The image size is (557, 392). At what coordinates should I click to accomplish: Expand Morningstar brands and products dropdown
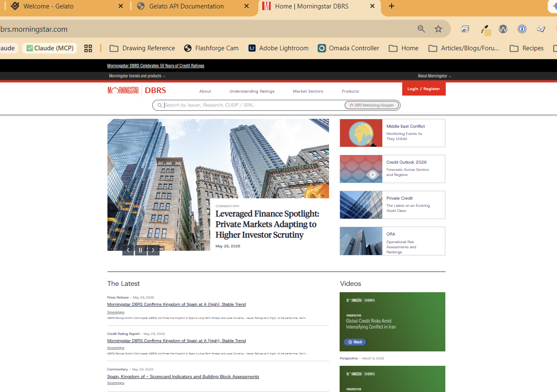click(137, 76)
